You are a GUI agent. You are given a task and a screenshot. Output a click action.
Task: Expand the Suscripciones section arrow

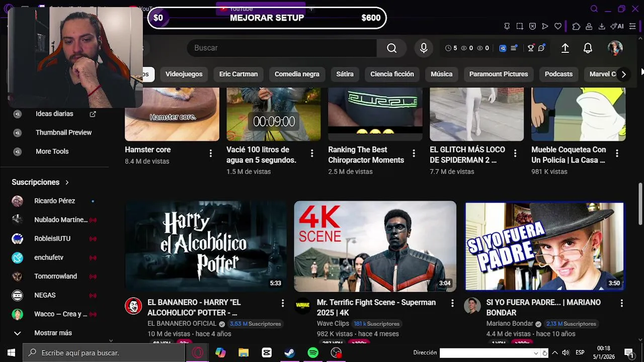click(67, 182)
